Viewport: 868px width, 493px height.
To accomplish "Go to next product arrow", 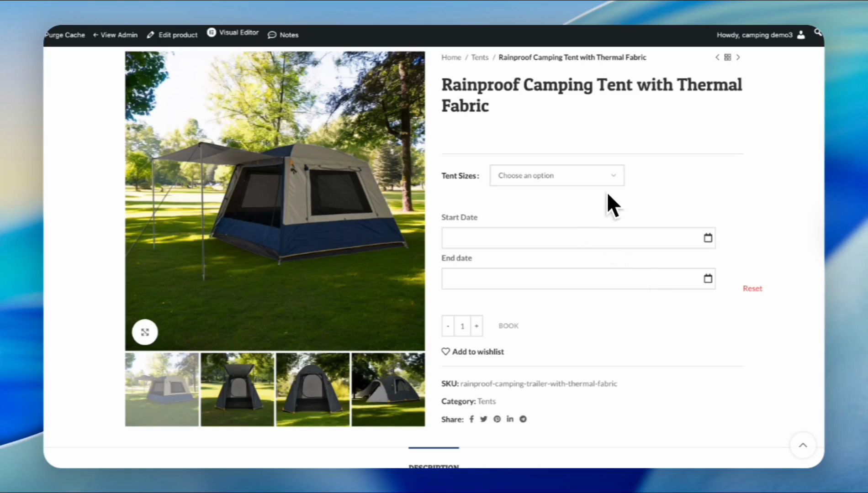I will (738, 57).
